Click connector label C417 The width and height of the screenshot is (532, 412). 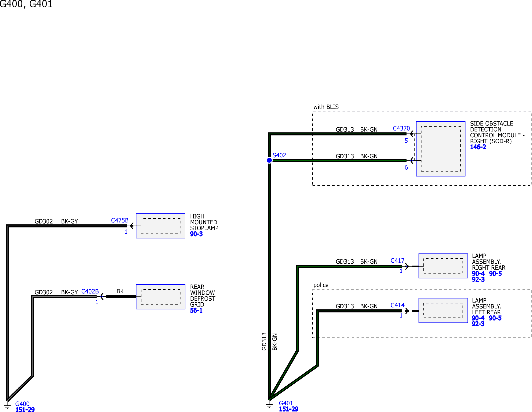397,261
